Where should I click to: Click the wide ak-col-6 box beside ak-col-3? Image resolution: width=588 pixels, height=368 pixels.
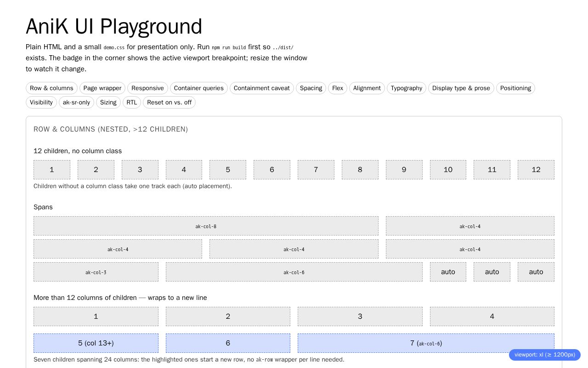pyautogui.click(x=294, y=272)
